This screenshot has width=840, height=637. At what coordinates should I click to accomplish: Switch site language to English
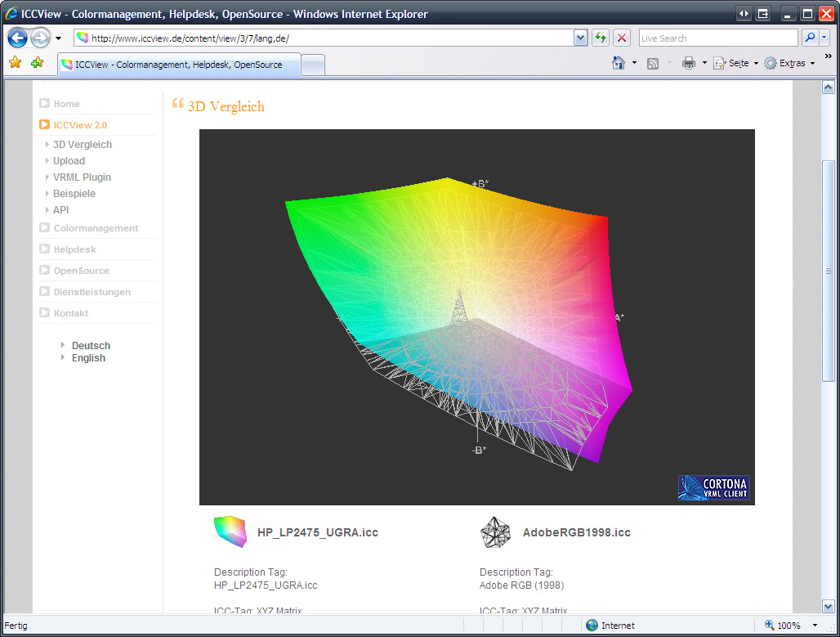click(x=88, y=358)
